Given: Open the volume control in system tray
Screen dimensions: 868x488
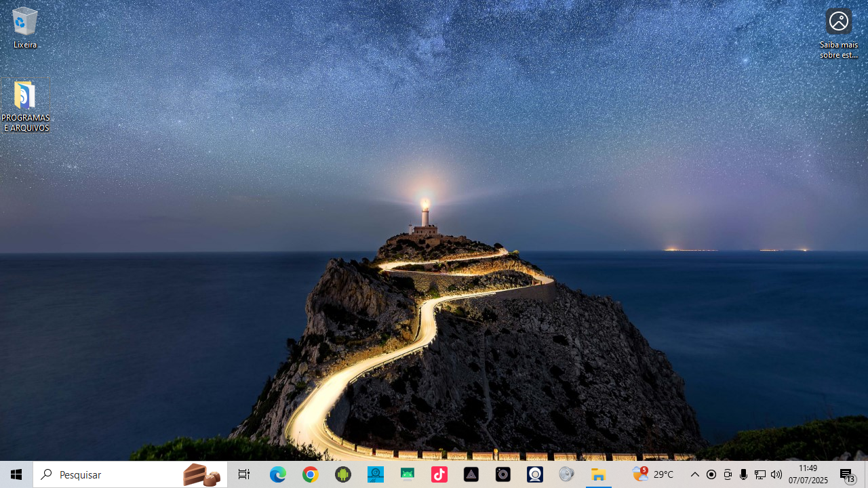Looking at the screenshot, I should [x=776, y=474].
